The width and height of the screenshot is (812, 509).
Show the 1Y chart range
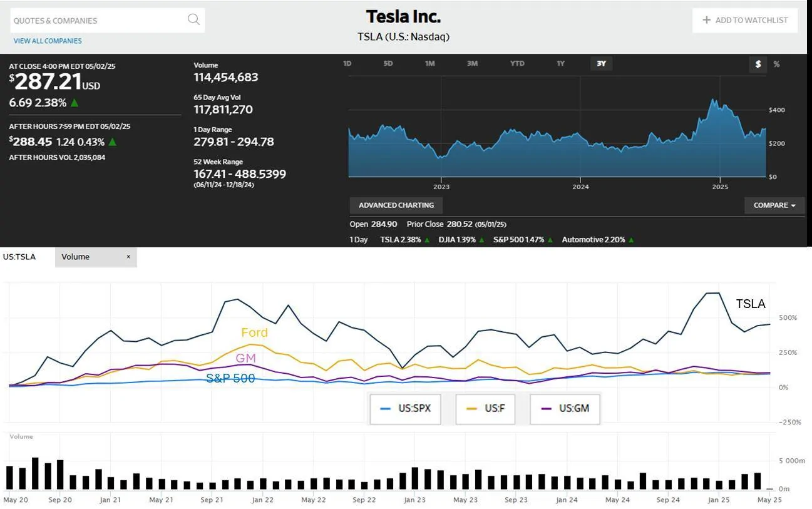point(561,63)
